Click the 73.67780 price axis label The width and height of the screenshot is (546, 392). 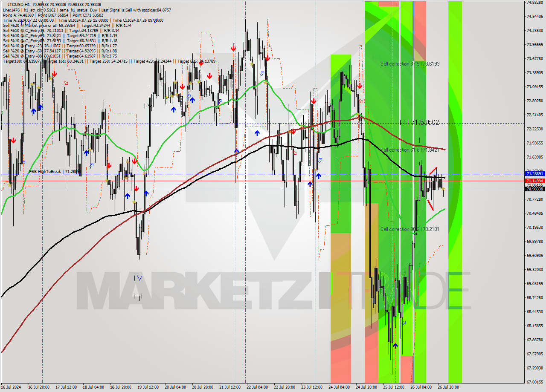[x=534, y=58]
